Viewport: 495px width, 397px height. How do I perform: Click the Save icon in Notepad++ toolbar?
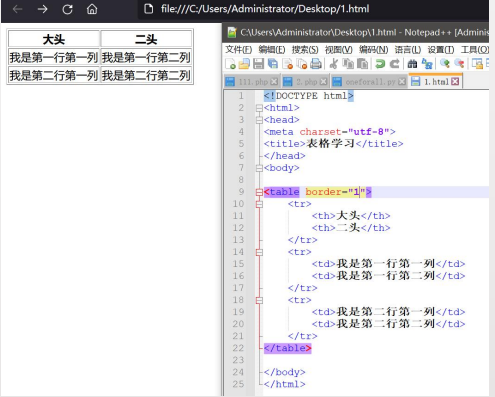tap(258, 63)
